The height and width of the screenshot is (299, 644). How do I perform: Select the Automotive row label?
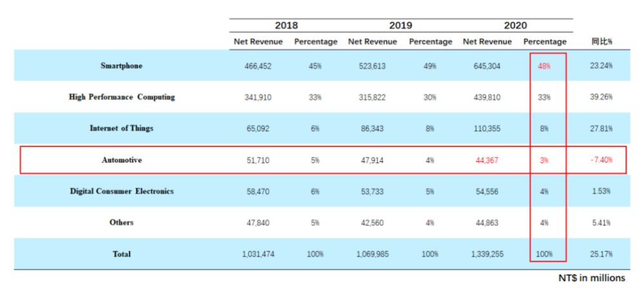pos(121,160)
